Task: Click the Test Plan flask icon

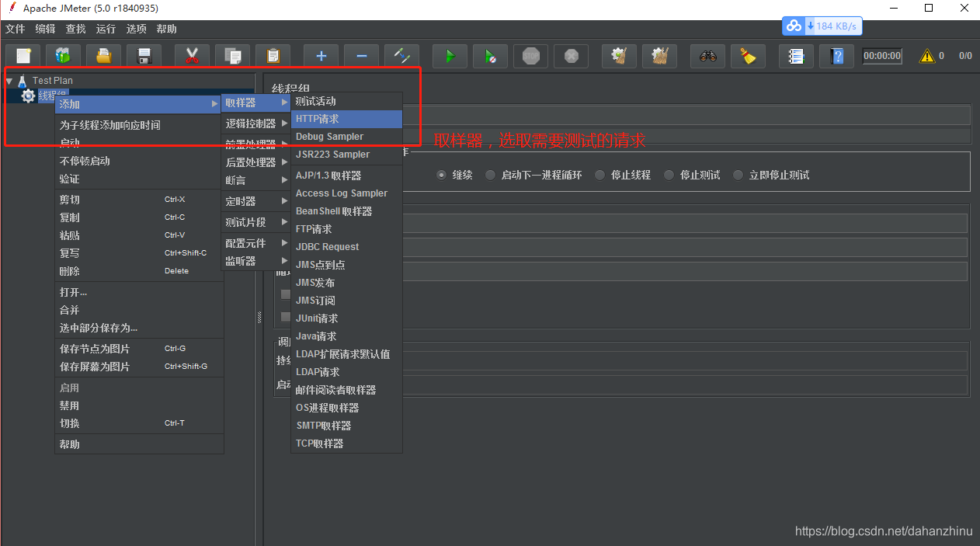Action: click(x=23, y=80)
